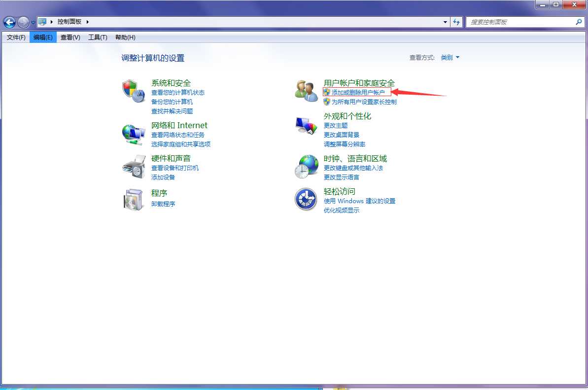Open 轻松访问 category
This screenshot has height=390, width=588.
pyautogui.click(x=340, y=191)
